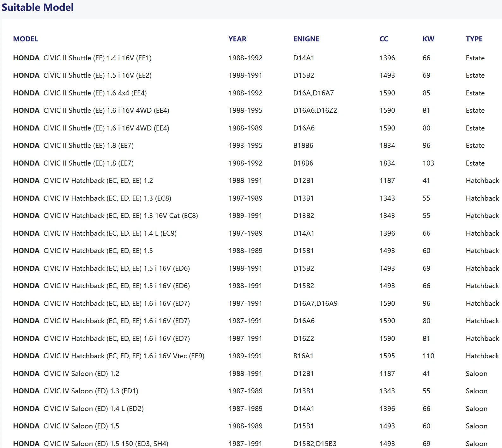Click KW value '85'
The image size is (502, 448).
(x=426, y=93)
